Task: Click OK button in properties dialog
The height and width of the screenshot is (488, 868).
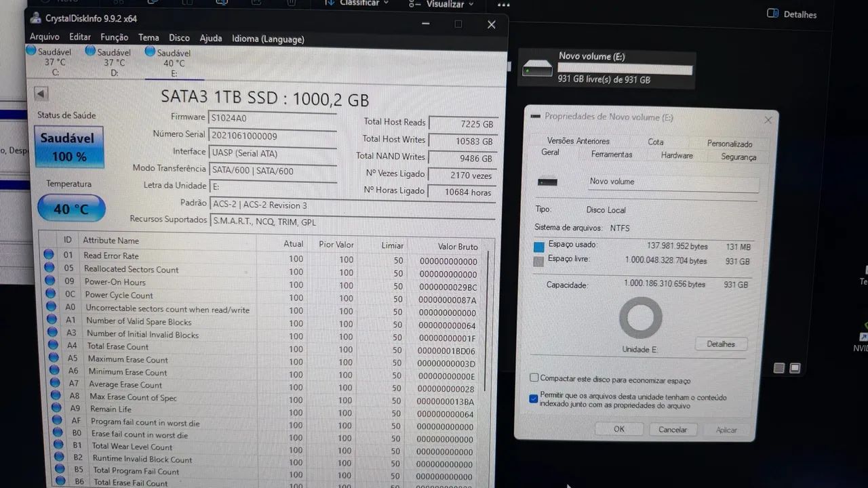Action: (x=619, y=429)
